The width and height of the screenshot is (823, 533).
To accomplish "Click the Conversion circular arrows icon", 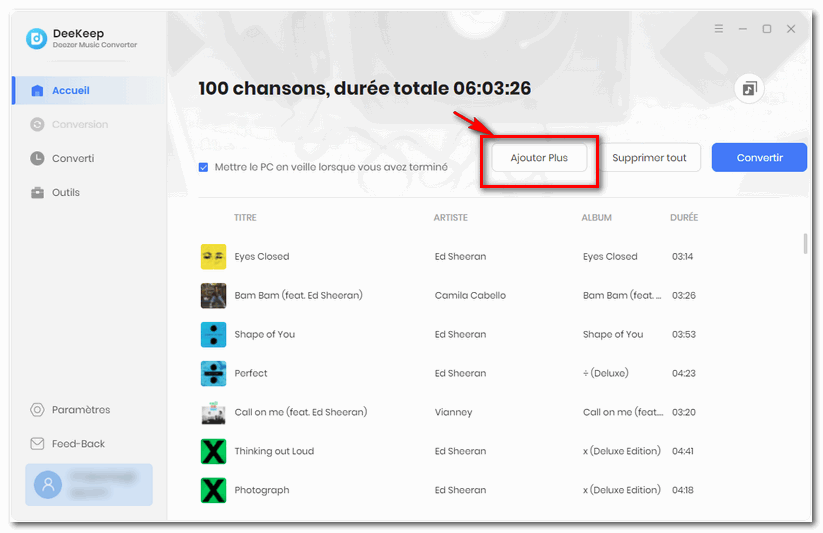I will pyautogui.click(x=37, y=124).
